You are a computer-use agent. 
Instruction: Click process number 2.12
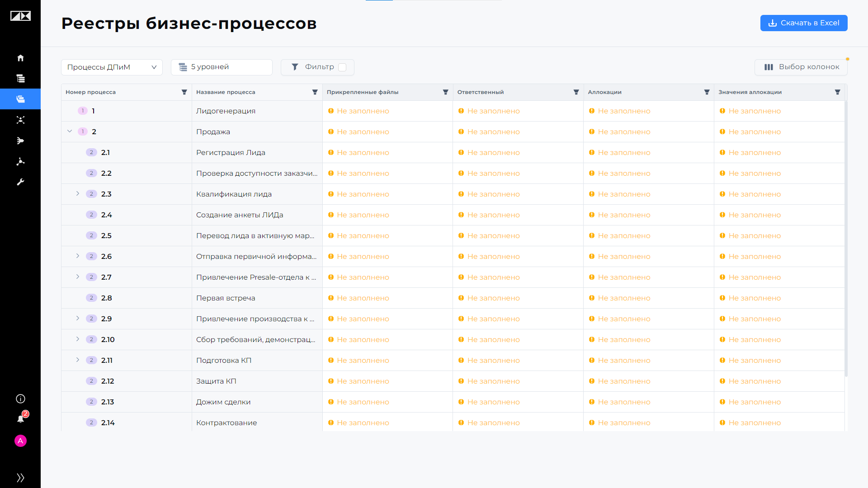pyautogui.click(x=108, y=381)
